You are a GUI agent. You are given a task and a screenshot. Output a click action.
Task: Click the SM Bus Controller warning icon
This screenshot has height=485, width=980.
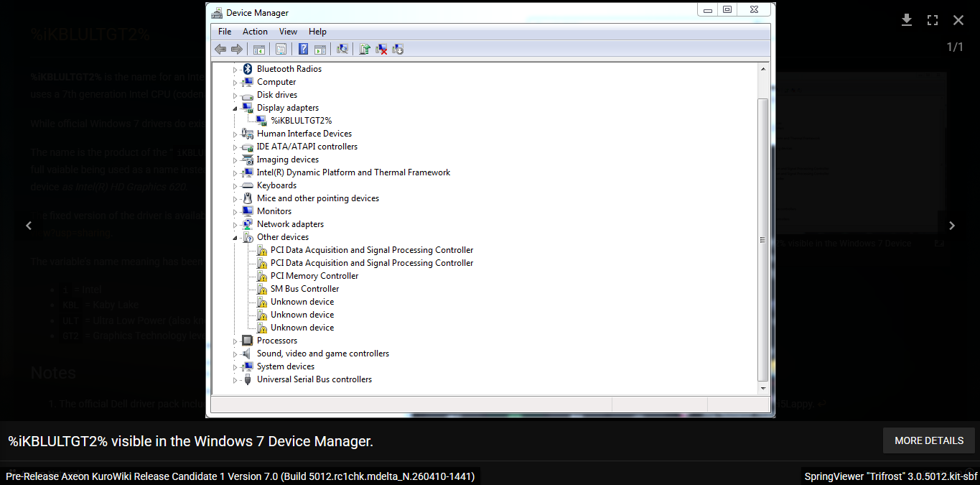click(x=261, y=289)
